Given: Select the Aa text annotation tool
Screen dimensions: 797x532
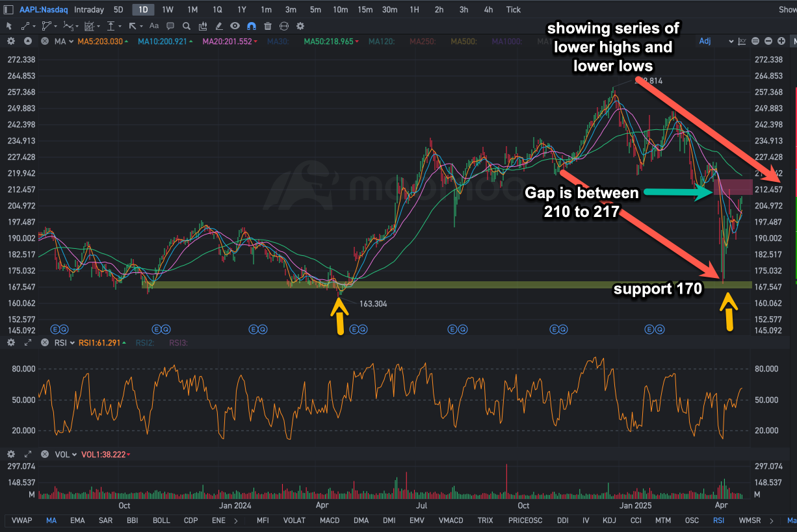Looking at the screenshot, I should click(x=154, y=26).
